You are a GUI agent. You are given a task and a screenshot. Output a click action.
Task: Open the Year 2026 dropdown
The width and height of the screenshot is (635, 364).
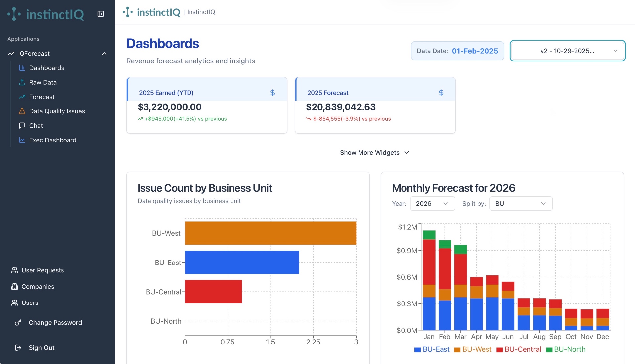click(x=433, y=204)
